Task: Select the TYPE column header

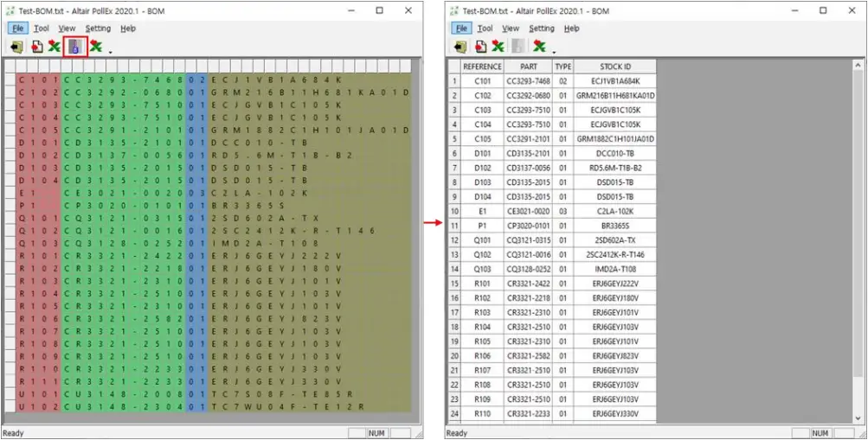Action: coord(563,67)
